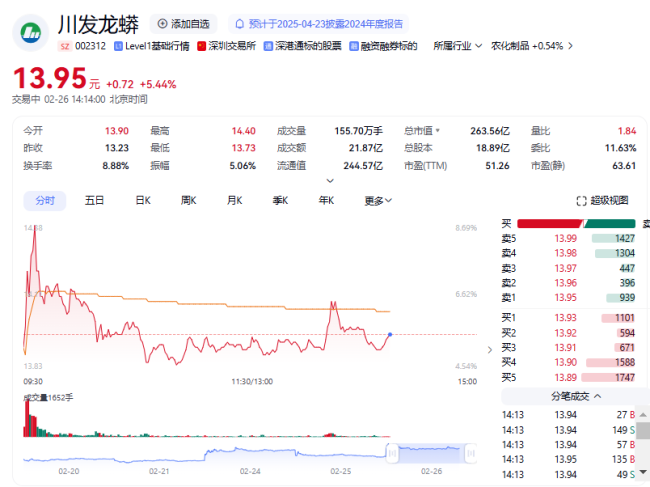Viewport: 650px width, 487px height.
Task: Switch to the 月K chart tab
Action: tap(234, 201)
